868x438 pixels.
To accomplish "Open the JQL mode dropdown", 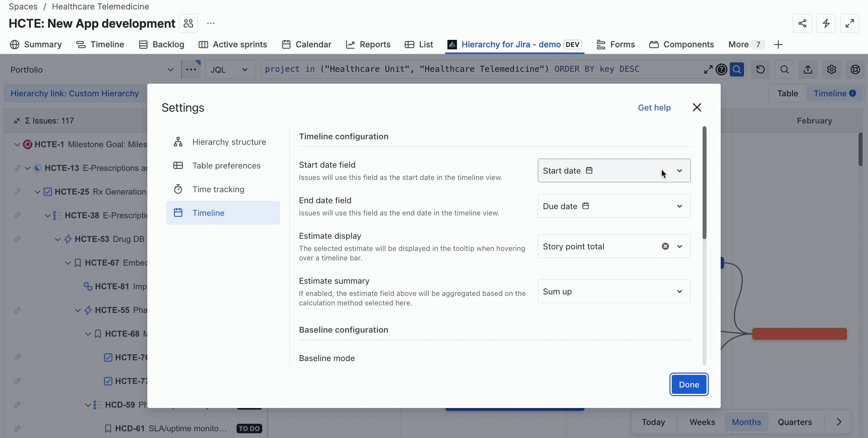I will [x=230, y=69].
